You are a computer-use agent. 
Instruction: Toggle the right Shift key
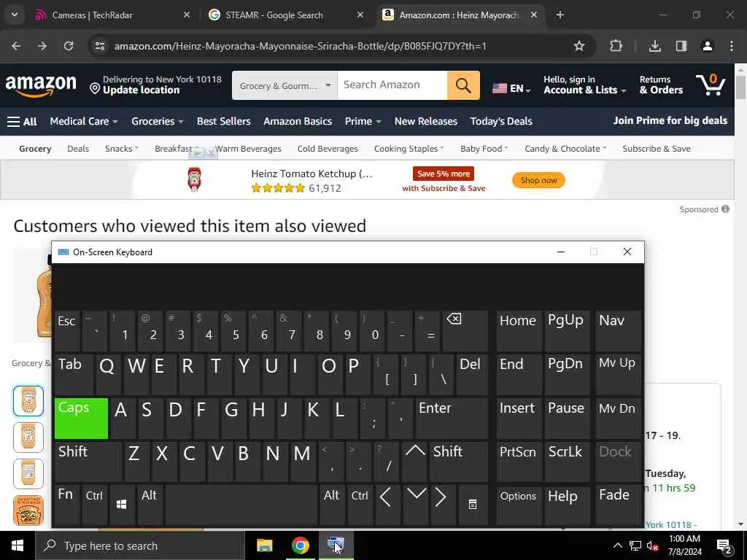(459, 461)
